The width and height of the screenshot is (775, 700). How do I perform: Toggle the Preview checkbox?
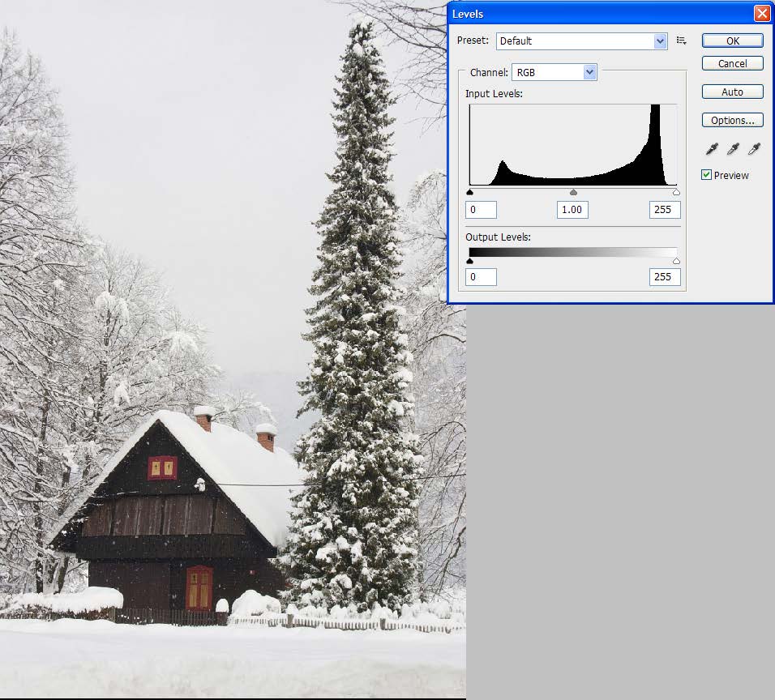pos(707,175)
